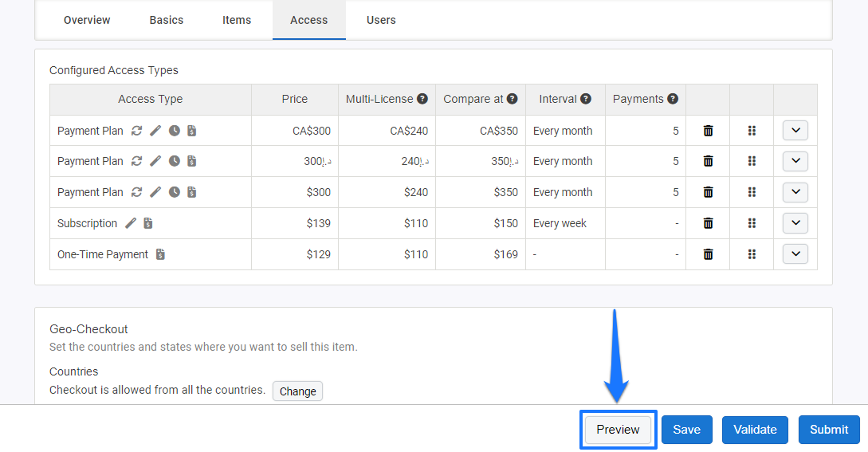This screenshot has height=452, width=868.
Task: Expand the One-Time Payment row chevron dropdown
Action: [x=795, y=254]
